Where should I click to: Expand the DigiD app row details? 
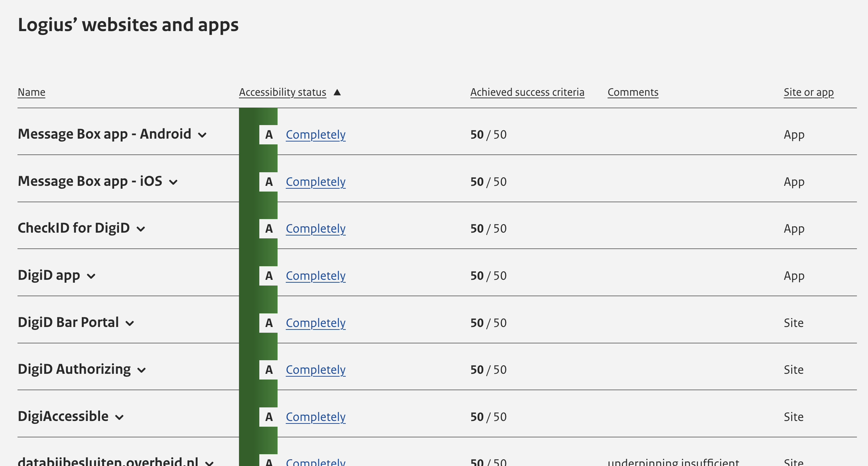point(91,276)
